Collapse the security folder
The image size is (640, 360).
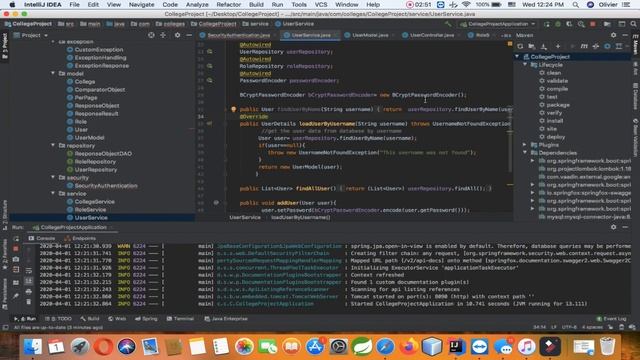pyautogui.click(x=53, y=178)
